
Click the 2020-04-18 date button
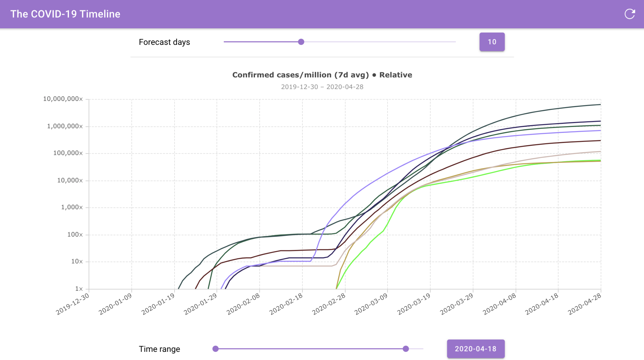coord(476,349)
